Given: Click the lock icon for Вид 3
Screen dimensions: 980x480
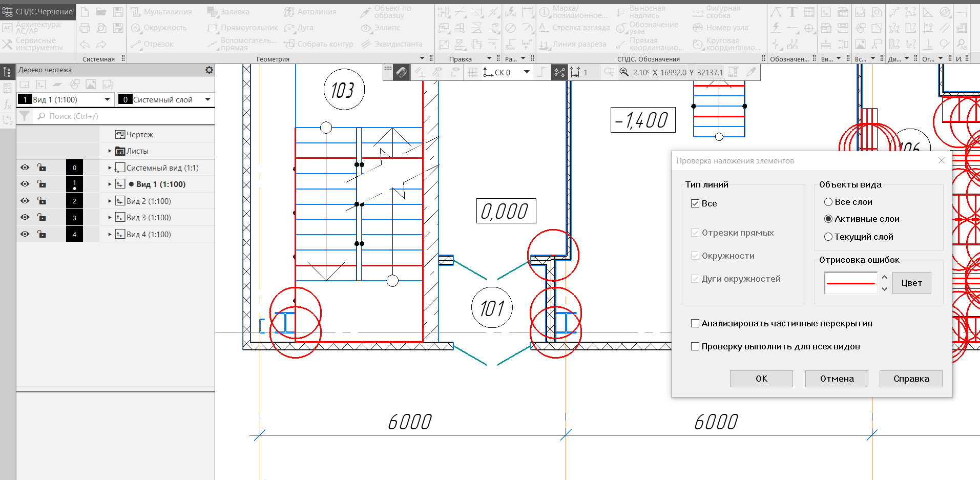Looking at the screenshot, I should (42, 218).
